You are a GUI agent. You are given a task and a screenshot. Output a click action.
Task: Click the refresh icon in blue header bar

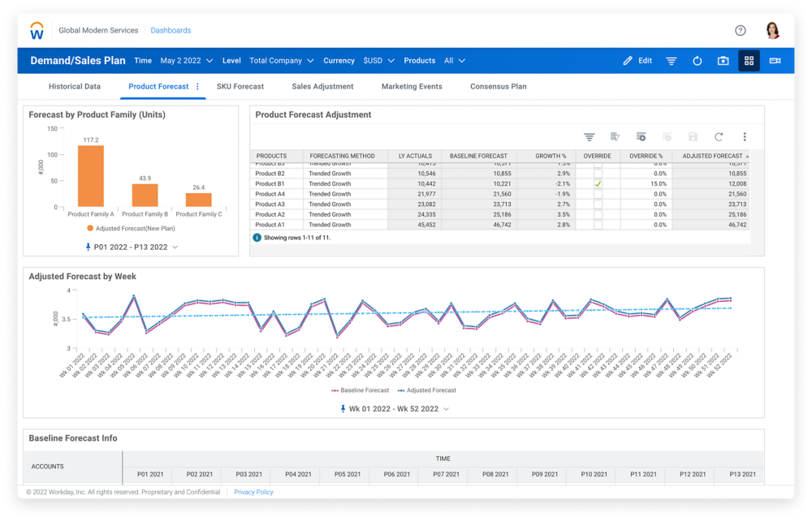point(697,61)
